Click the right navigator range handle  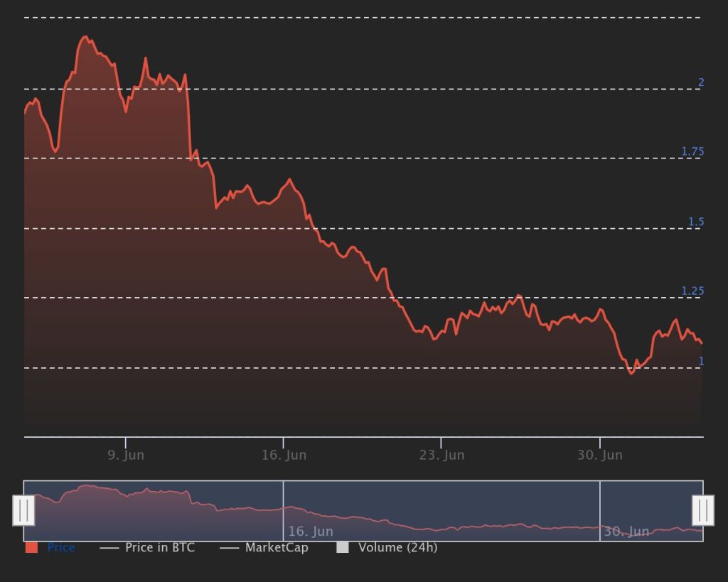point(703,510)
